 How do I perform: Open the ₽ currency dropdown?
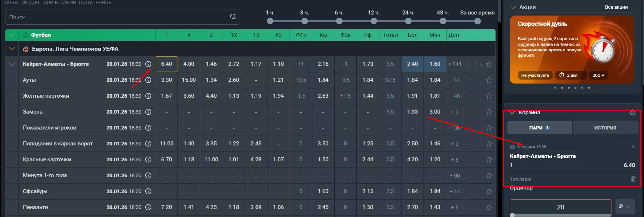[x=625, y=207]
